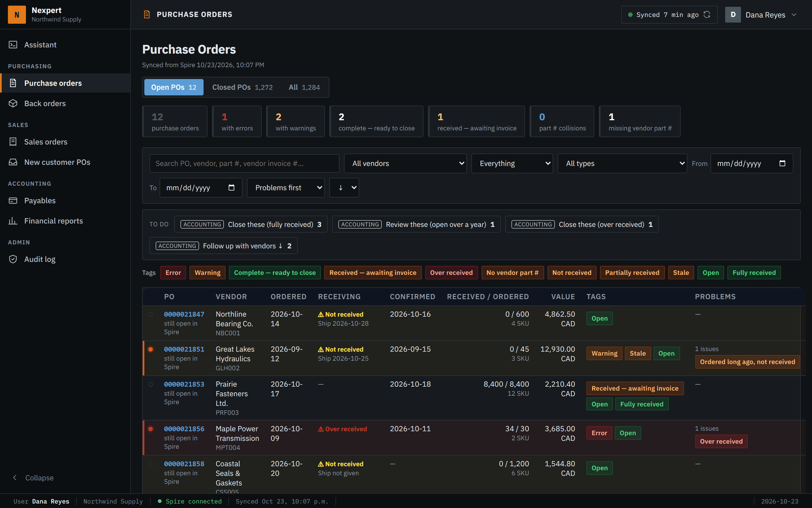Click the VALUE column header
Screen dimensions: 812x508
click(563, 297)
